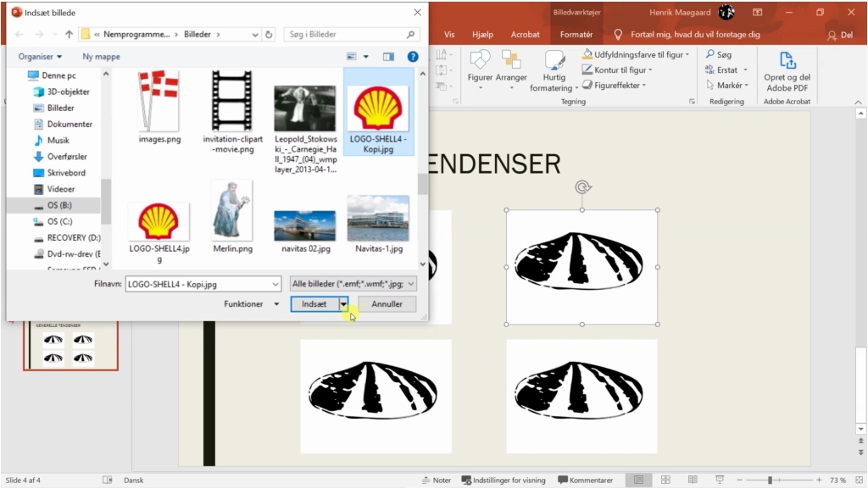Screen dimensions: 868x489
Task: Click the Fortæl mig lightbulb icon
Action: (618, 34)
